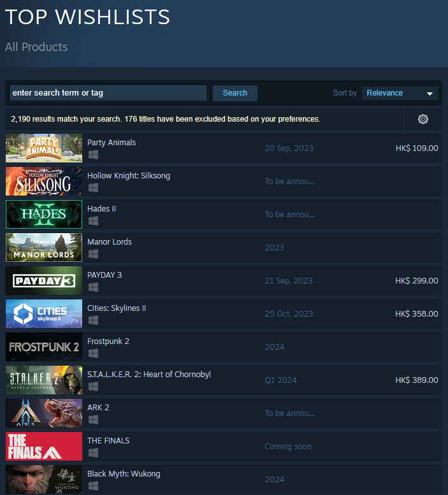The height and width of the screenshot is (495, 448).
Task: Open the Sort by Relevance dropdown
Action: (400, 93)
